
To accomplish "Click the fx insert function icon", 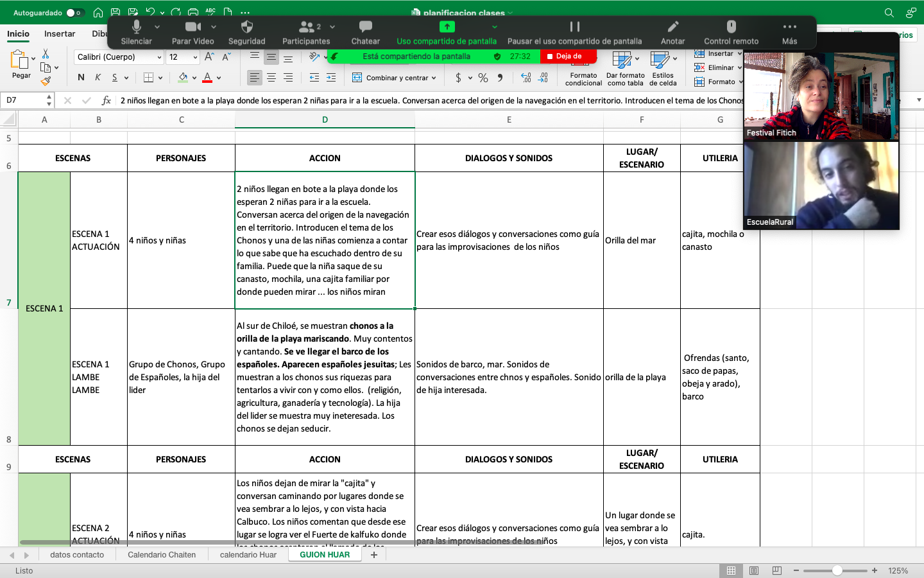I will coord(107,100).
